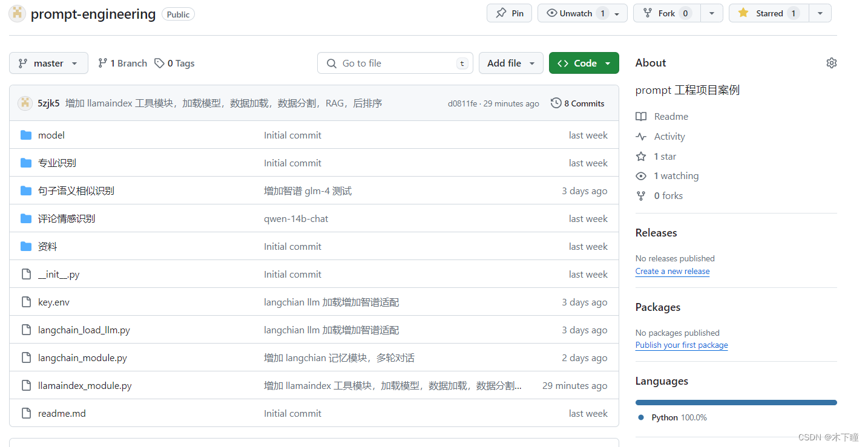Click Create a new release link
868x447 pixels.
click(672, 271)
